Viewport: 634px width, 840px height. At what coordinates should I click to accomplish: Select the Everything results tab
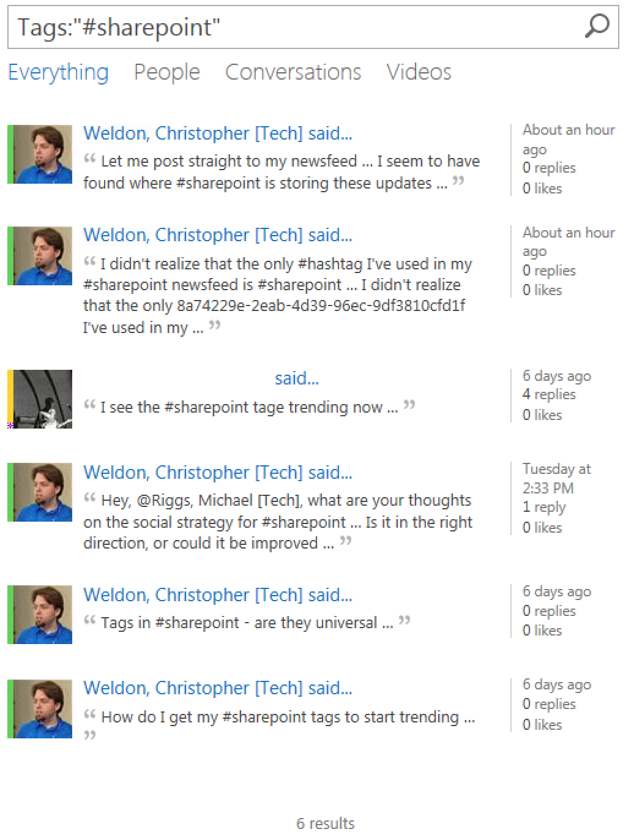coord(58,72)
